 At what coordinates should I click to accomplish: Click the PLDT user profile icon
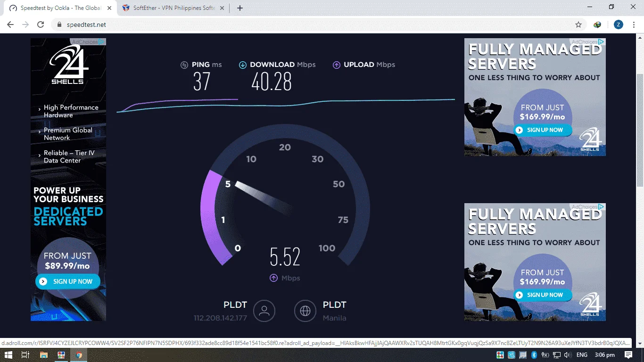pyautogui.click(x=264, y=311)
